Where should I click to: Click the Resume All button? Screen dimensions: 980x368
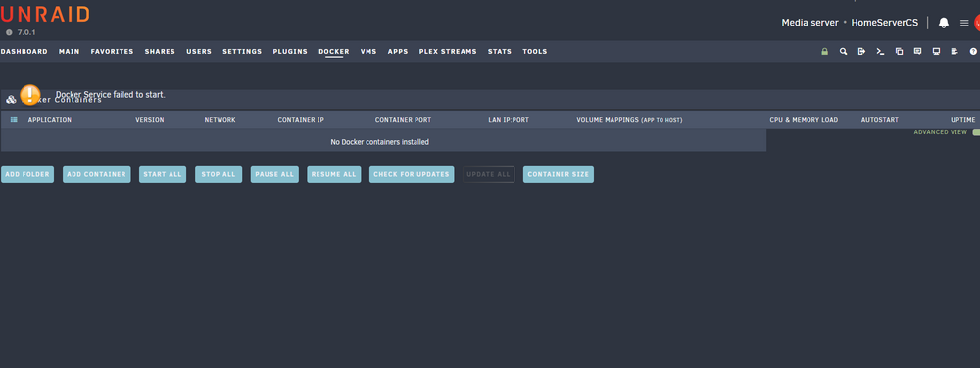click(334, 174)
